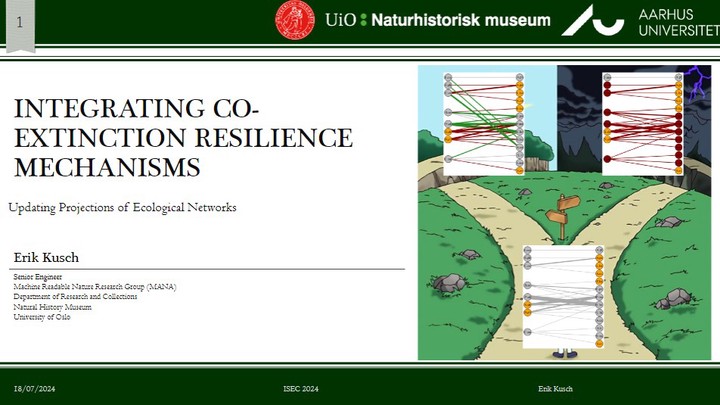The image size is (720, 405).
Task: Click the grey network diagram at bottom
Action: coord(563,296)
